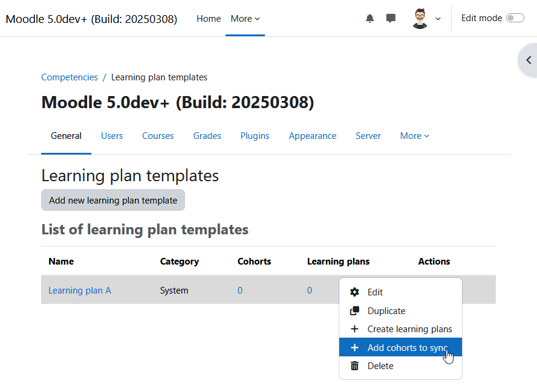
Task: Open the Learning plan A link
Action: 80,291
